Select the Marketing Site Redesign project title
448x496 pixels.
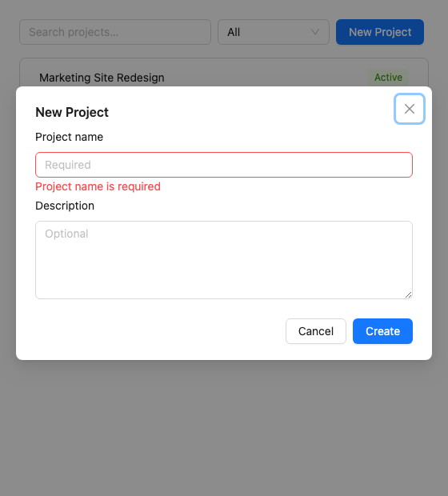pyautogui.click(x=102, y=78)
